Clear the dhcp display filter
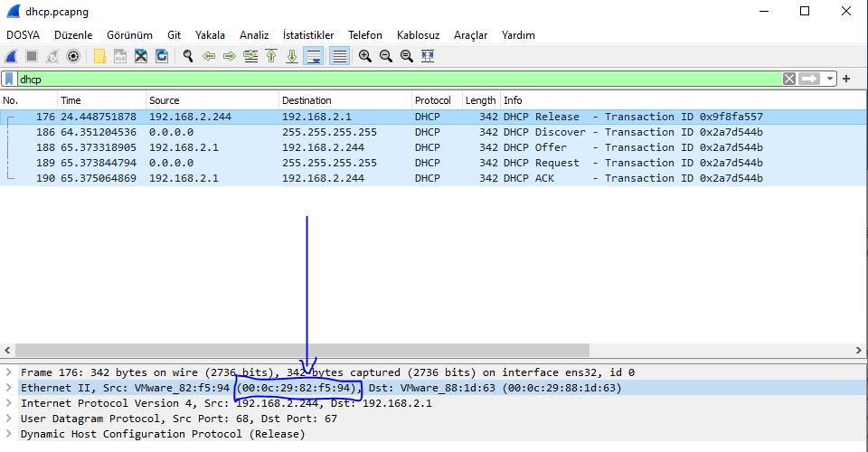The width and height of the screenshot is (868, 452). coord(788,80)
